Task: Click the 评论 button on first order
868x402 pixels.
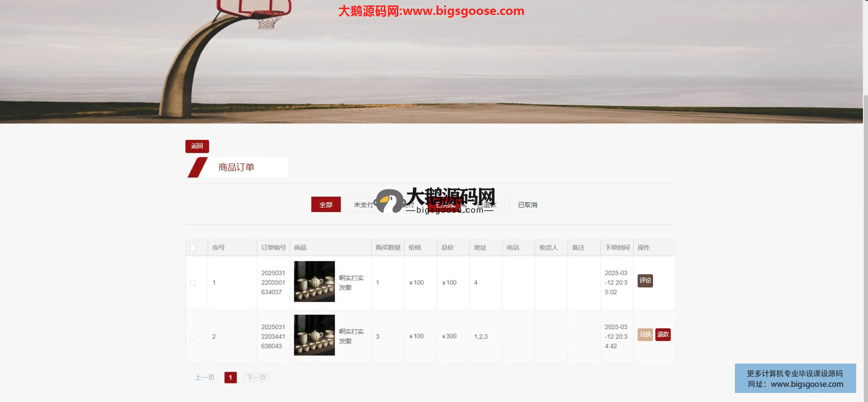Action: coord(645,281)
